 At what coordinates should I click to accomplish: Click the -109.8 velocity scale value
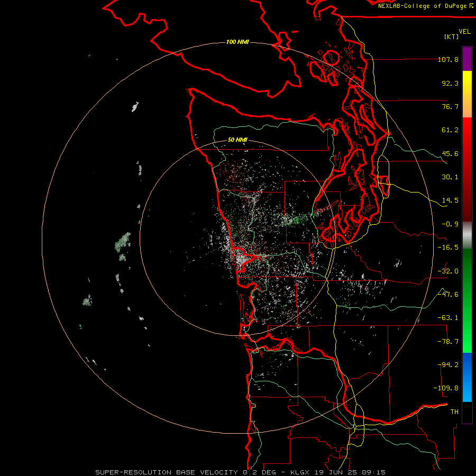point(446,388)
